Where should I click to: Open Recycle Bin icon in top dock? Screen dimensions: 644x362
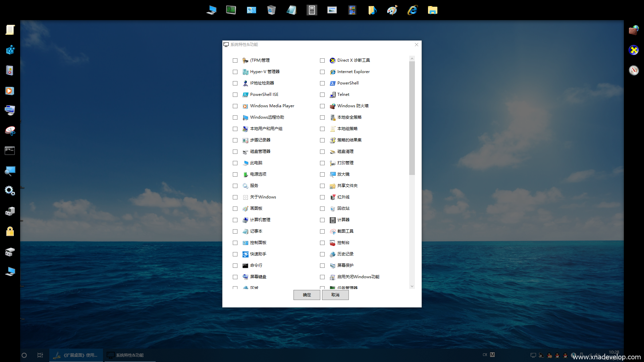point(271,10)
